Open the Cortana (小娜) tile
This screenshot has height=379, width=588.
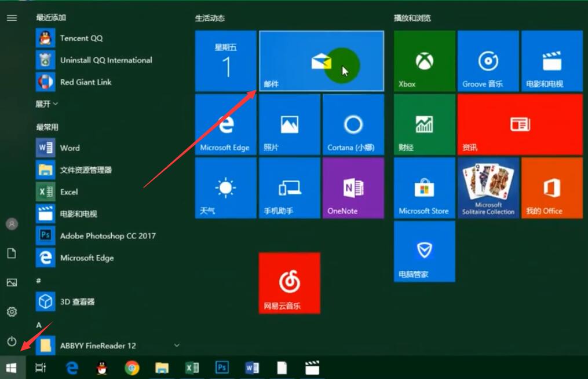(x=353, y=124)
